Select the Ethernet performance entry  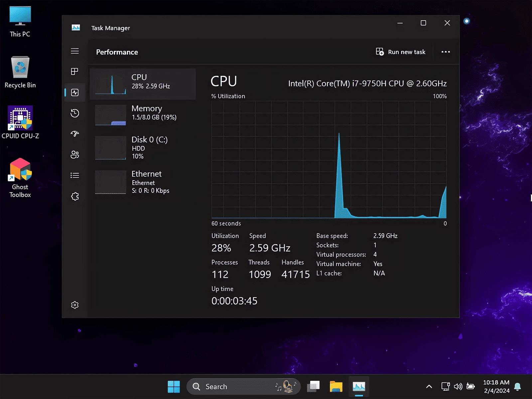[143, 182]
